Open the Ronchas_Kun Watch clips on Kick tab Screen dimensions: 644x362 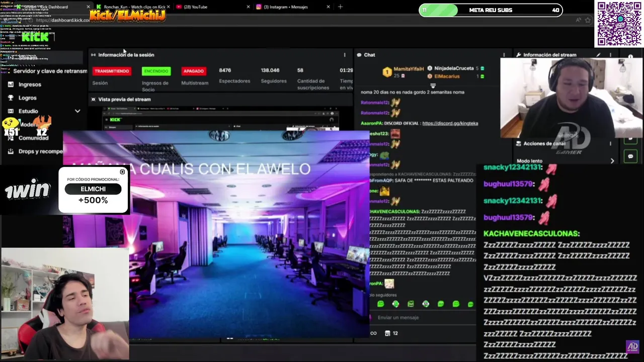[x=131, y=7]
